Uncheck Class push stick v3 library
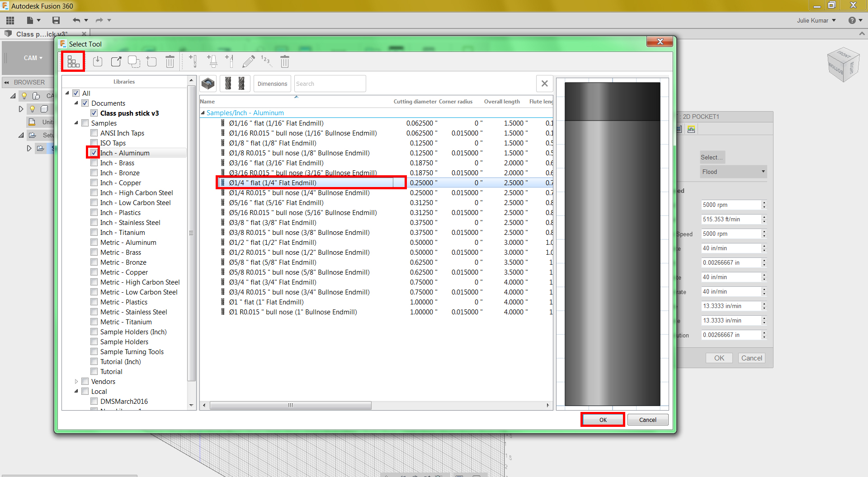This screenshot has width=868, height=477. [94, 113]
